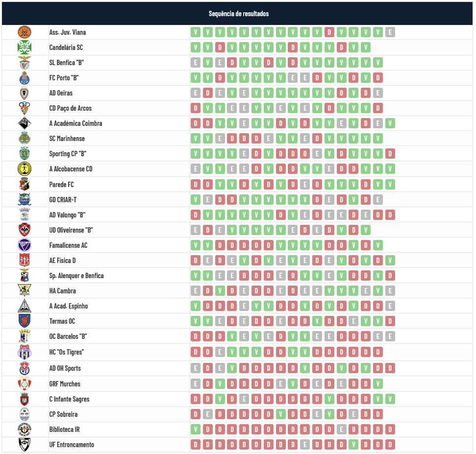Open the AD Oeiras team name link
The width and height of the screenshot is (476, 454).
point(61,93)
